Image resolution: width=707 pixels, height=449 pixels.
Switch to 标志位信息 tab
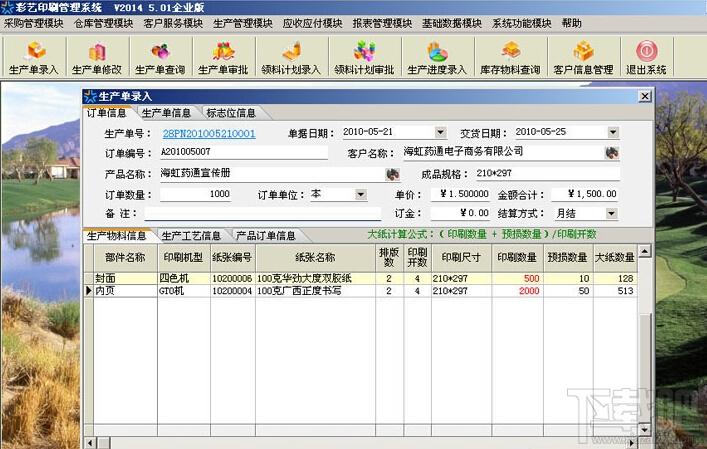click(231, 113)
